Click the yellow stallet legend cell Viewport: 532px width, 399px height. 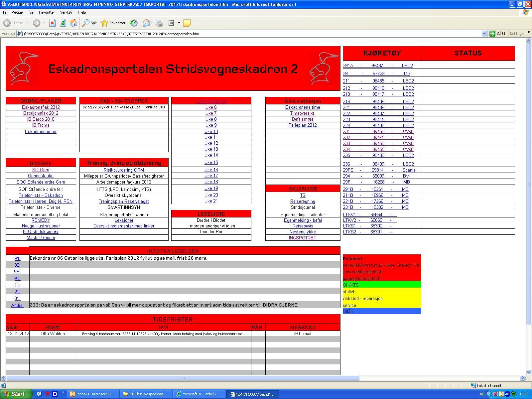pos(382,292)
